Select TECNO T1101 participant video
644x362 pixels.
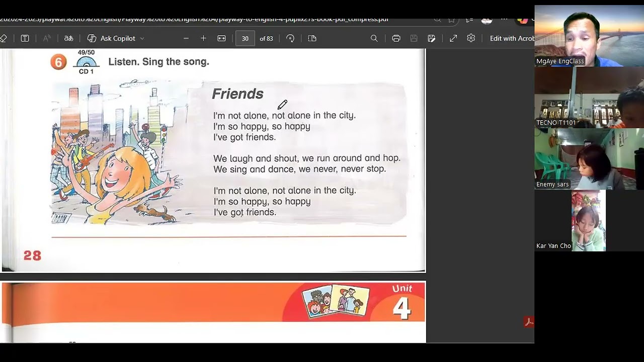point(589,97)
